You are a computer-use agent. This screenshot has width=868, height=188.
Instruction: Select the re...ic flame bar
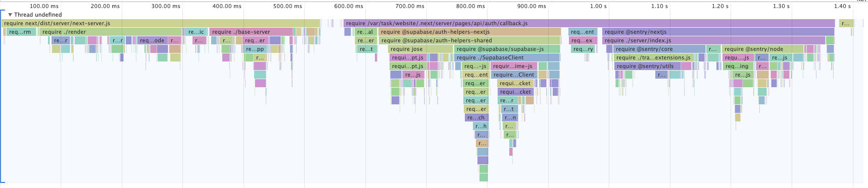pos(197,32)
